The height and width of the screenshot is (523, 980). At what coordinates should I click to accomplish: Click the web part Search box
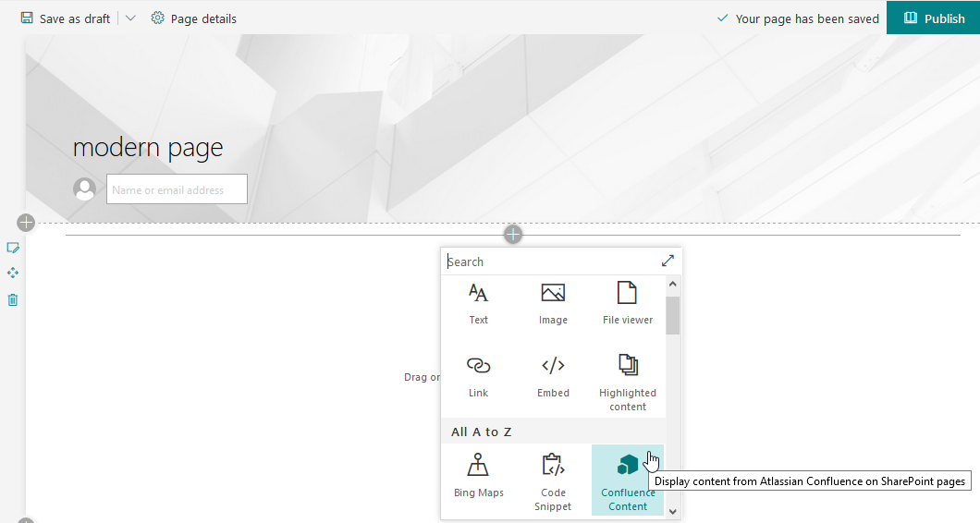click(x=550, y=261)
